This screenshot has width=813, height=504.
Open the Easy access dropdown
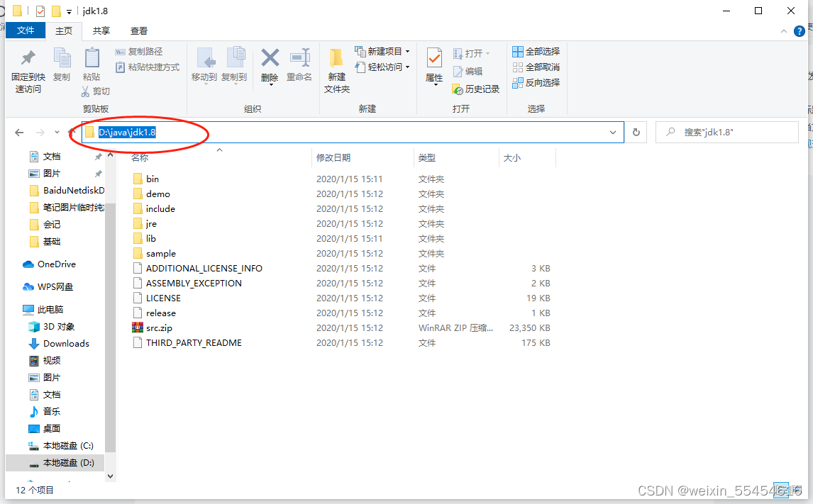tap(382, 67)
